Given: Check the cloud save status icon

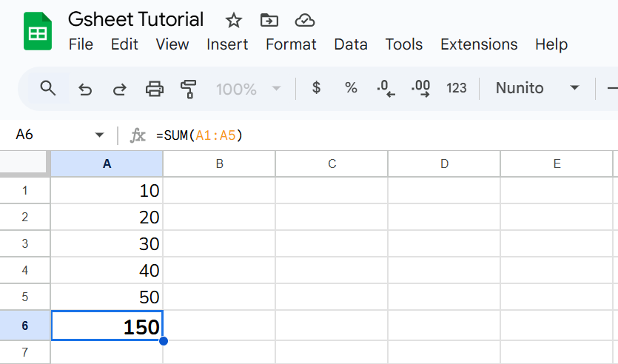Looking at the screenshot, I should (x=304, y=20).
